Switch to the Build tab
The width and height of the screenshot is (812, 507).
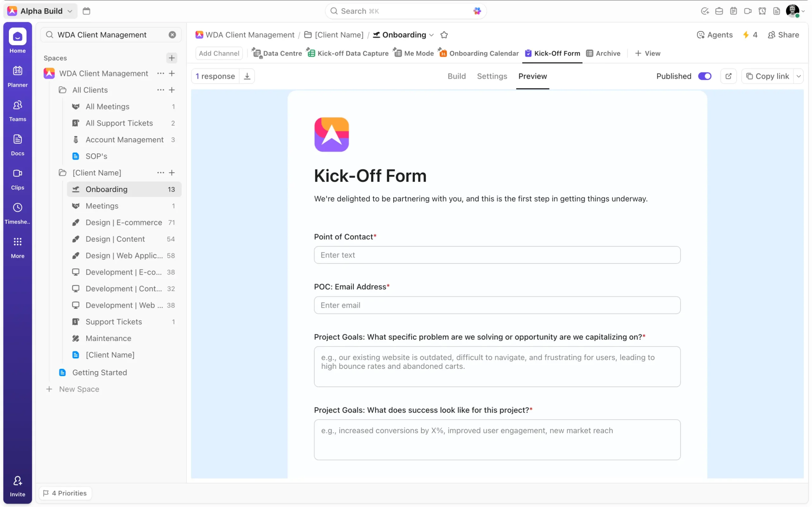456,76
